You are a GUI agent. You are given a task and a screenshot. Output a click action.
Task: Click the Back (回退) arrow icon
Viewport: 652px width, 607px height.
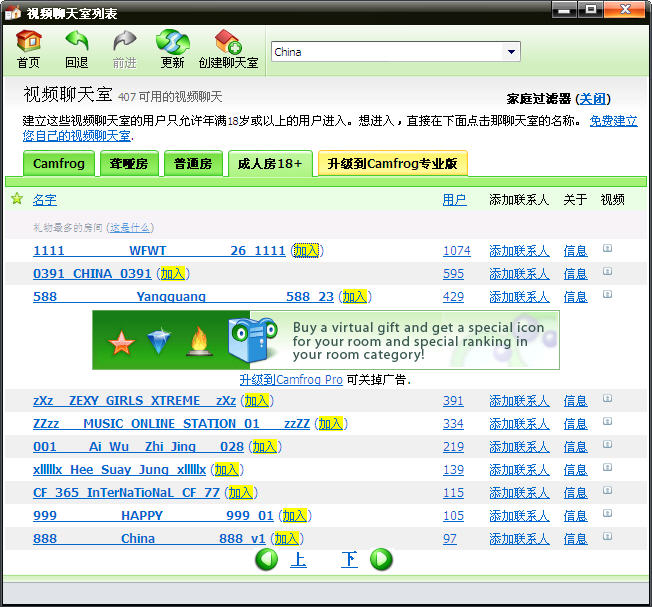pyautogui.click(x=77, y=42)
